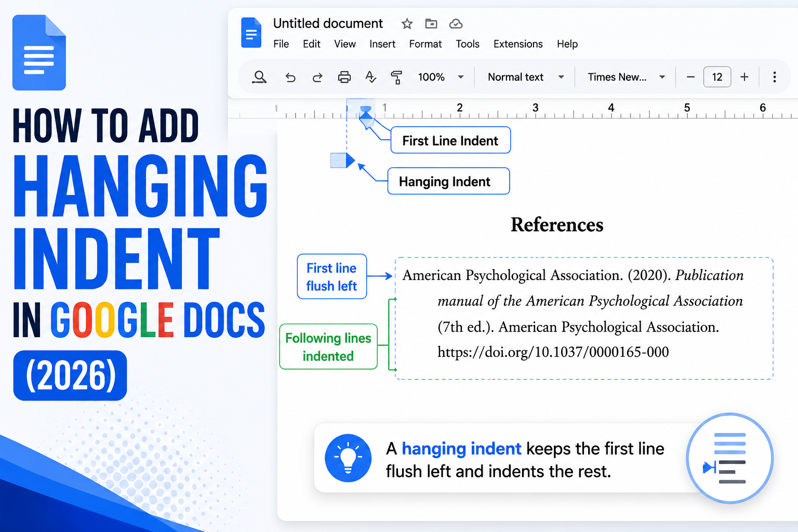Open the Format menu
Image resolution: width=798 pixels, height=532 pixels.
(425, 44)
